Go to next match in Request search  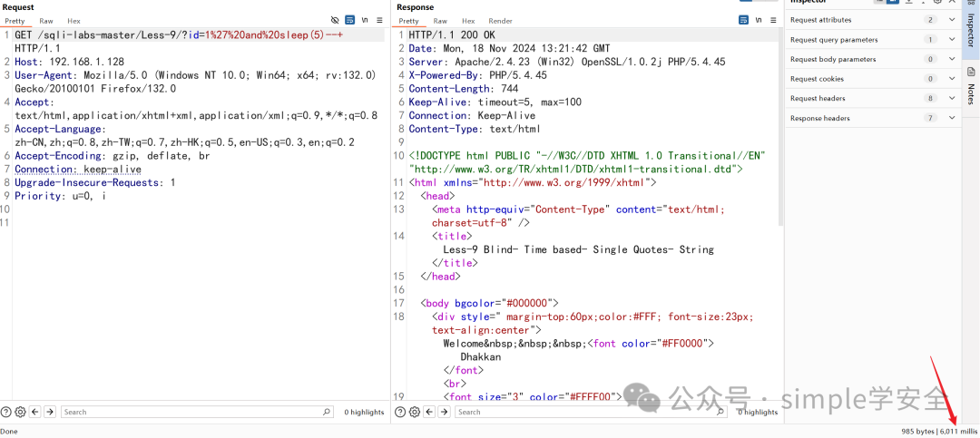coord(49,412)
